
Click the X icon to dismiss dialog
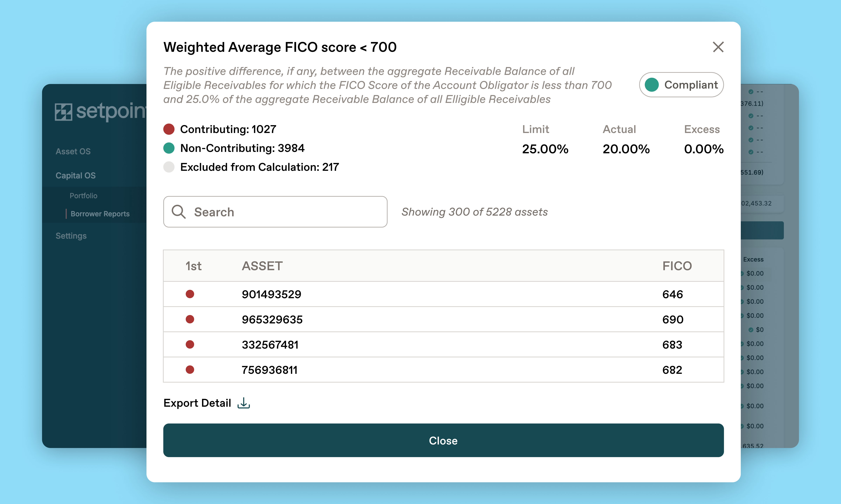tap(718, 47)
